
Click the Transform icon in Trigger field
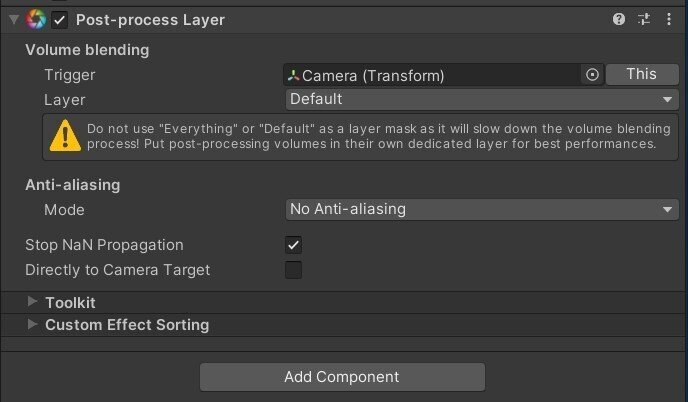coord(294,75)
